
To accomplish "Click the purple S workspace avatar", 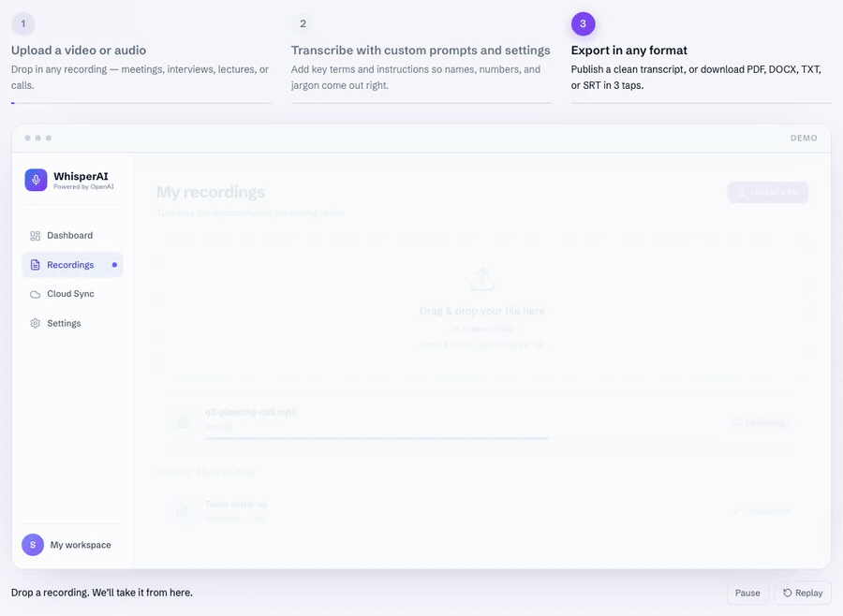I will (x=33, y=545).
